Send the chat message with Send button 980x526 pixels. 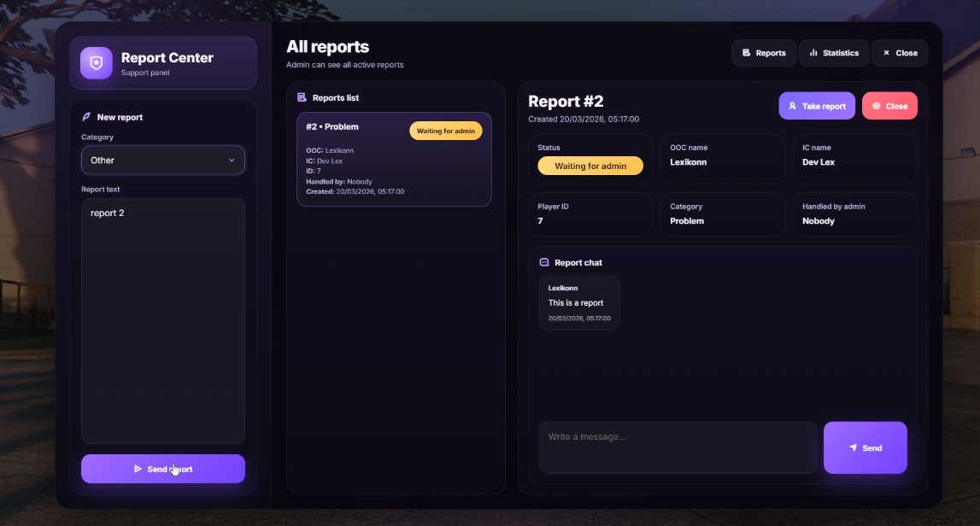tap(866, 447)
